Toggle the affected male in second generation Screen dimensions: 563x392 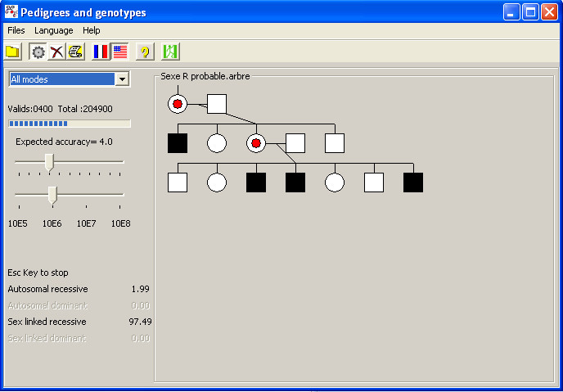click(178, 143)
